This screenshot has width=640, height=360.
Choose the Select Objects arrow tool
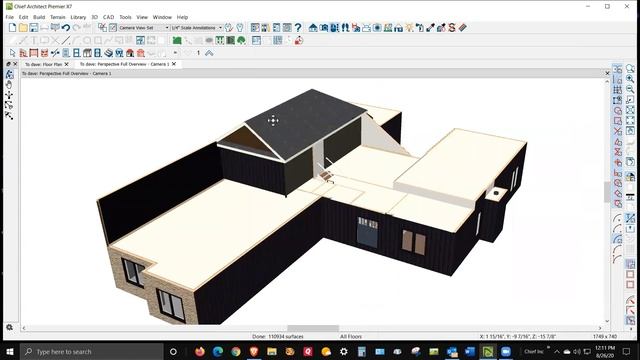click(x=12, y=53)
